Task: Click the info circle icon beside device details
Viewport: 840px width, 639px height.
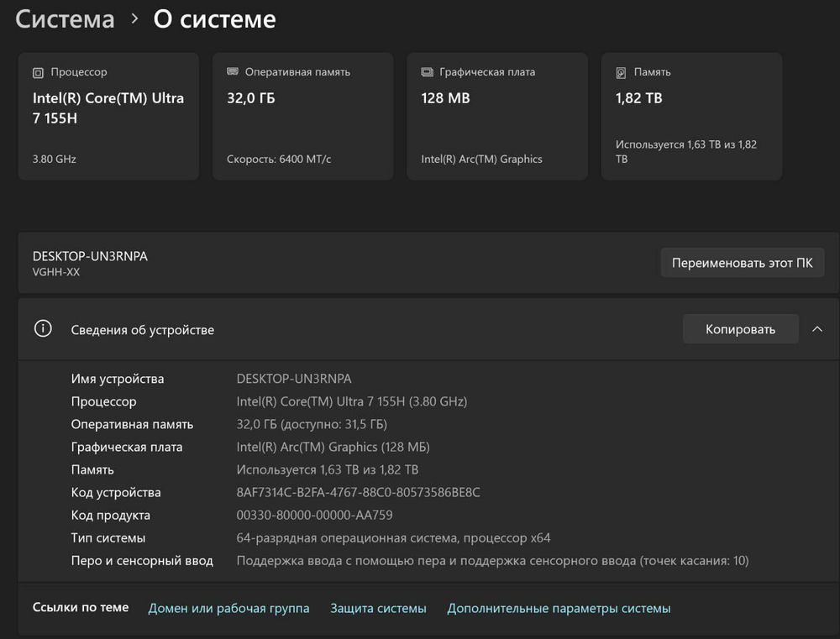Action: pos(43,328)
